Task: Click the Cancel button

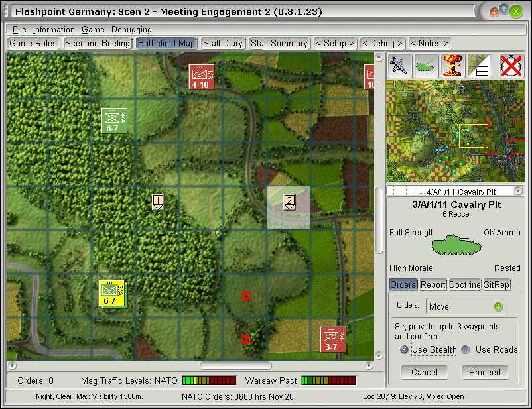Action: pyautogui.click(x=424, y=372)
